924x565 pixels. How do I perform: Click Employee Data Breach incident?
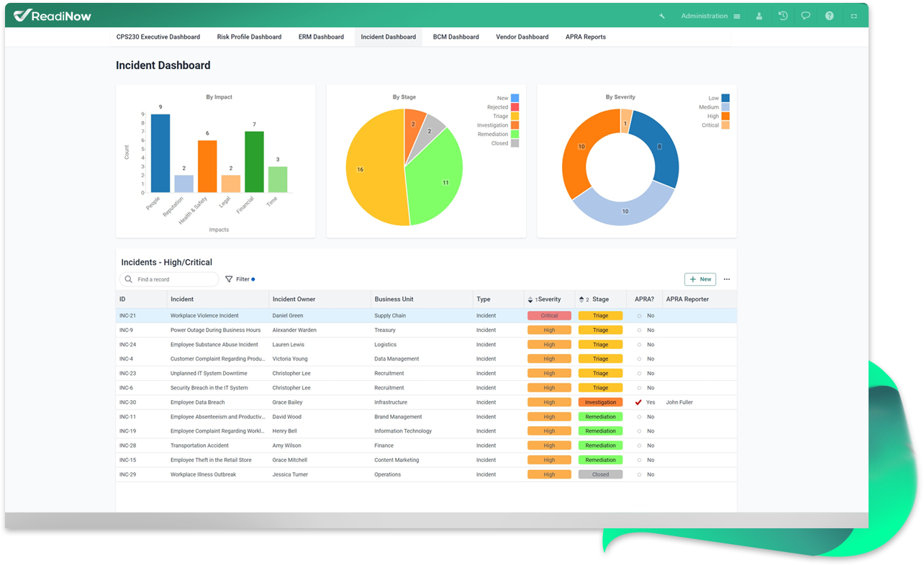click(x=197, y=402)
